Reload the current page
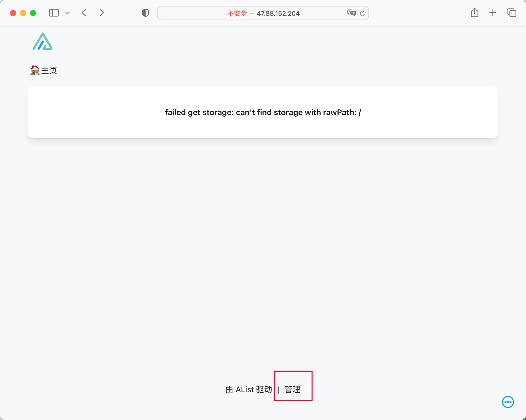The image size is (526, 420). [363, 13]
